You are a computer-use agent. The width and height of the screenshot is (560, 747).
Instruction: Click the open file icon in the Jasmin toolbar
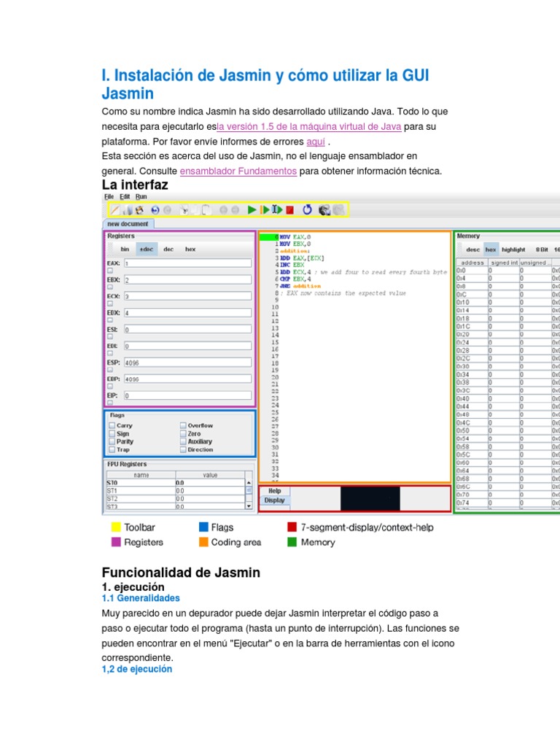(128, 209)
